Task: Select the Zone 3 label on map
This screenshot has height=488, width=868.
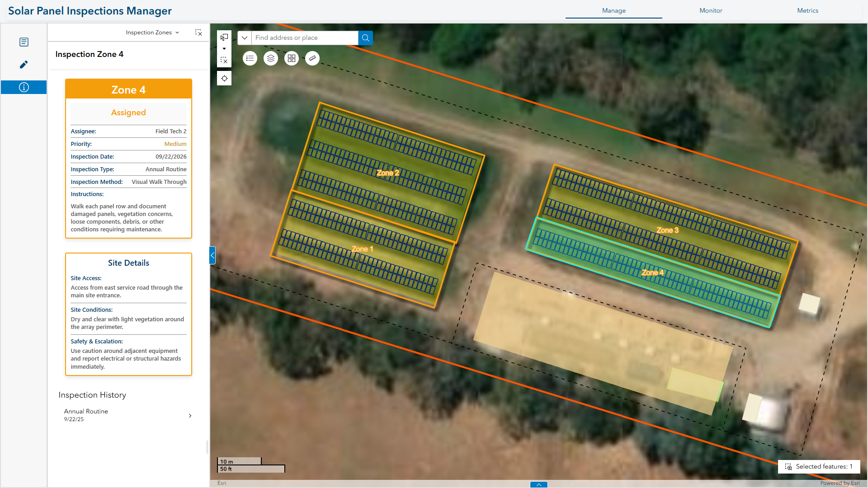Action: pos(668,230)
